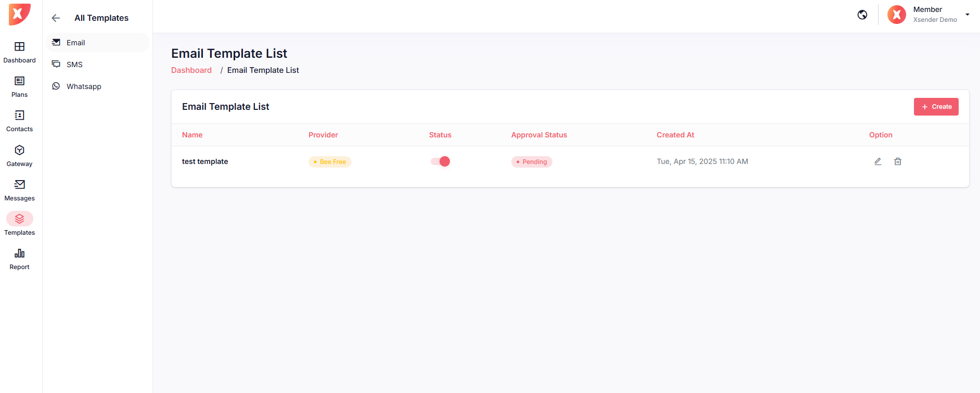Expand the Member account dropdown arrow
This screenshot has height=393, width=980.
[x=967, y=15]
